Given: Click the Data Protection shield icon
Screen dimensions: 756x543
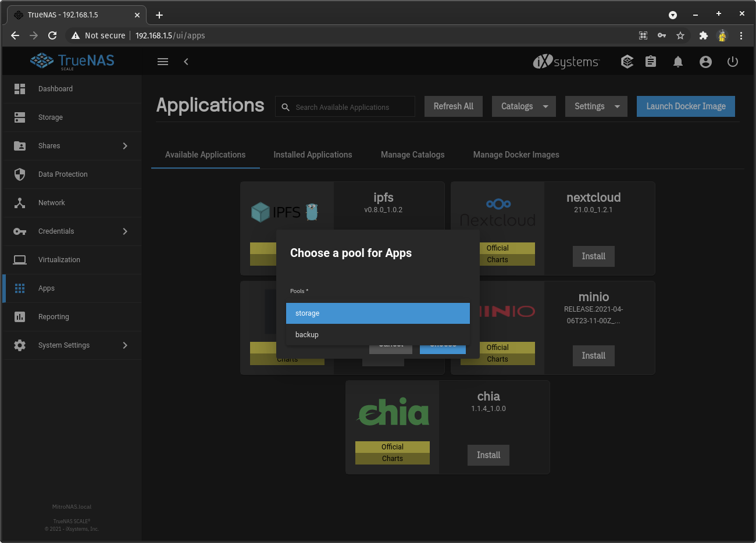Looking at the screenshot, I should [20, 174].
